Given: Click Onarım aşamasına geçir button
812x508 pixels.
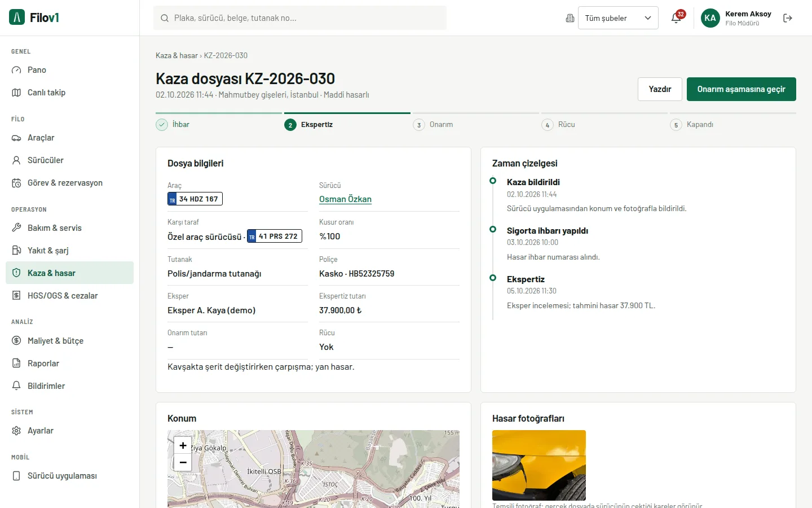Looking at the screenshot, I should [x=742, y=89].
